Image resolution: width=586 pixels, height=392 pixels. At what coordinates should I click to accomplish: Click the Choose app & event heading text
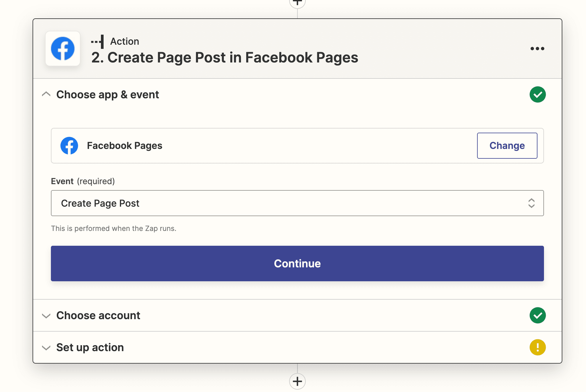(x=108, y=95)
